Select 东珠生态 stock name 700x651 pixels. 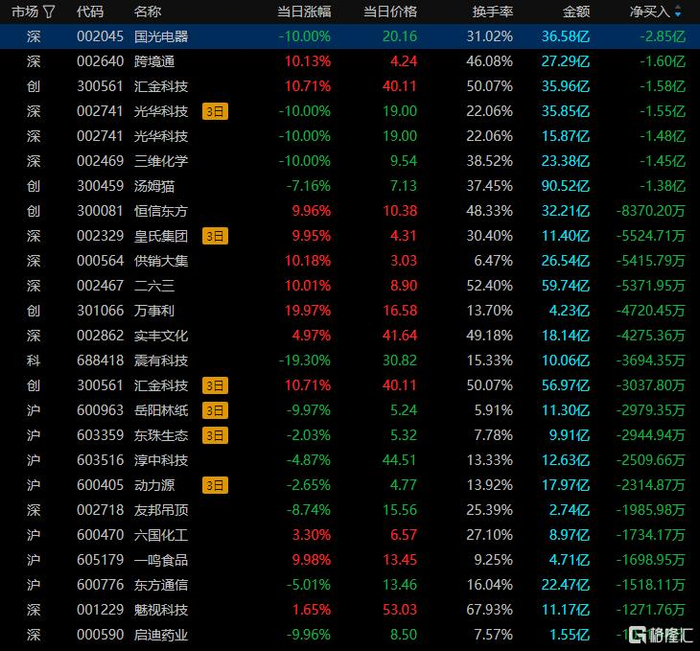[161, 435]
